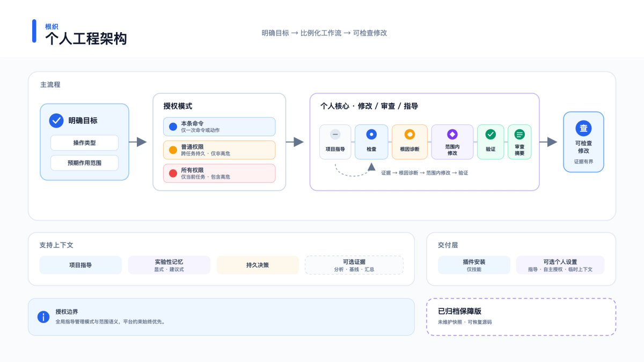
Task: Click the orange dot on 普通权限
Action: (x=173, y=150)
